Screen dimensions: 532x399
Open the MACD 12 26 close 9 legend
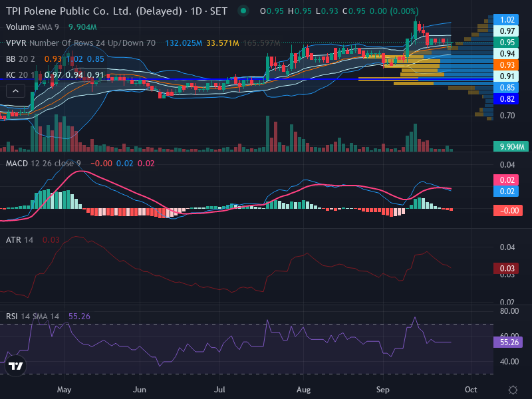tap(43, 164)
